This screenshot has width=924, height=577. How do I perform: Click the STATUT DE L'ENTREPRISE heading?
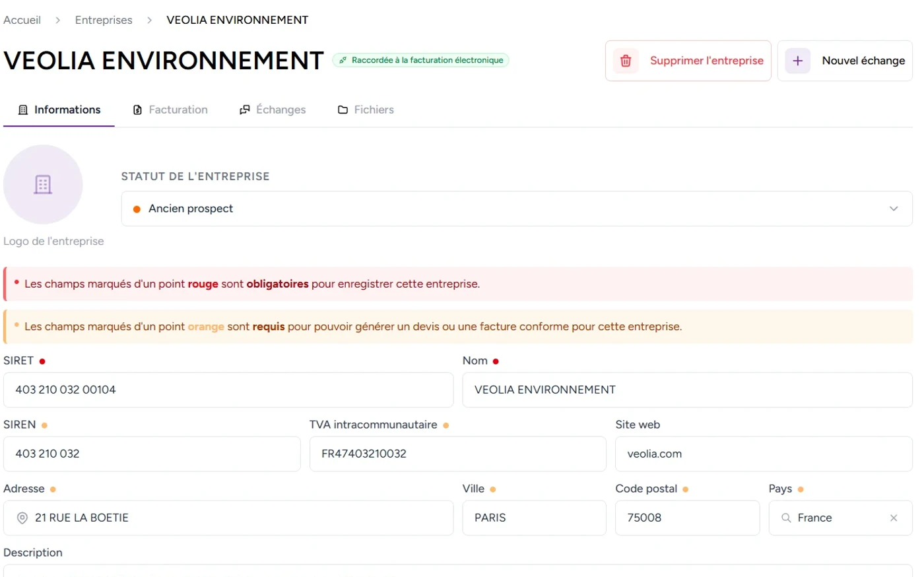(x=195, y=176)
